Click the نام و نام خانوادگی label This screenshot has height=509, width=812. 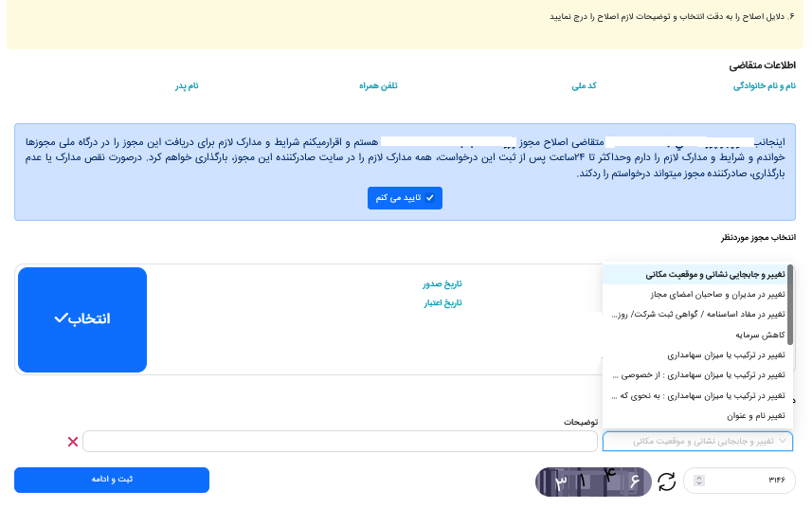tap(765, 86)
